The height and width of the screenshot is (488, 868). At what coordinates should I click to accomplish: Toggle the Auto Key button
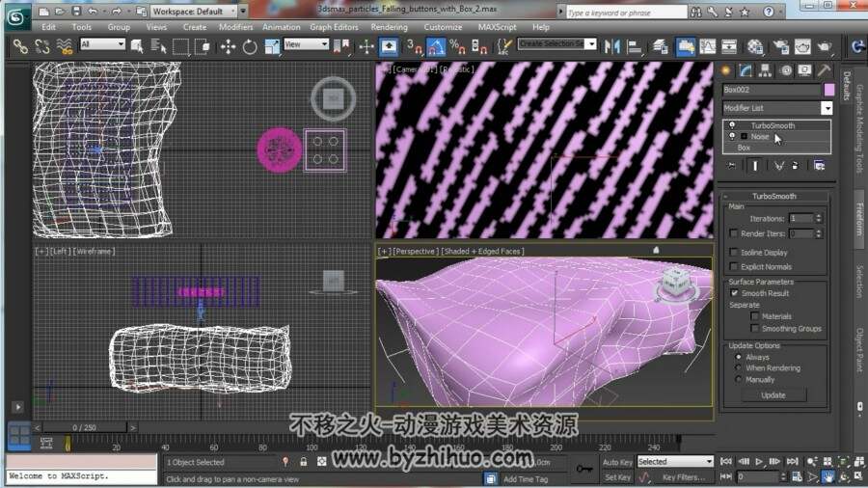click(618, 462)
